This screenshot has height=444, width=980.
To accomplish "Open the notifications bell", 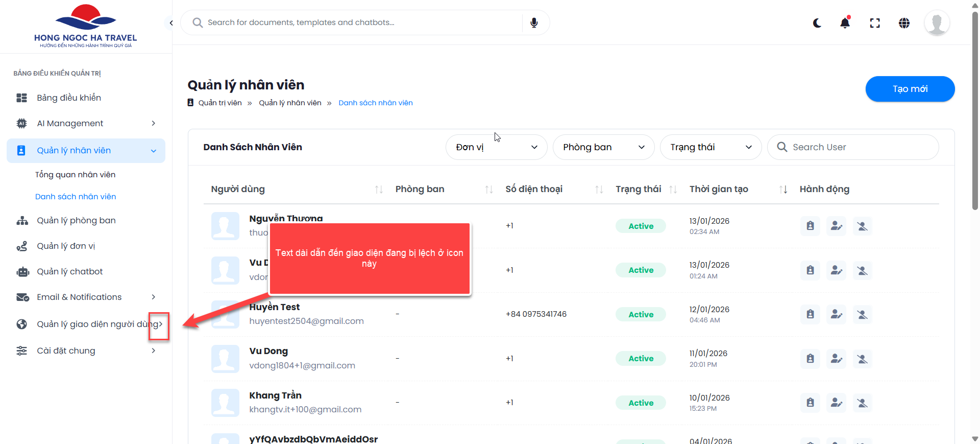I will click(845, 23).
